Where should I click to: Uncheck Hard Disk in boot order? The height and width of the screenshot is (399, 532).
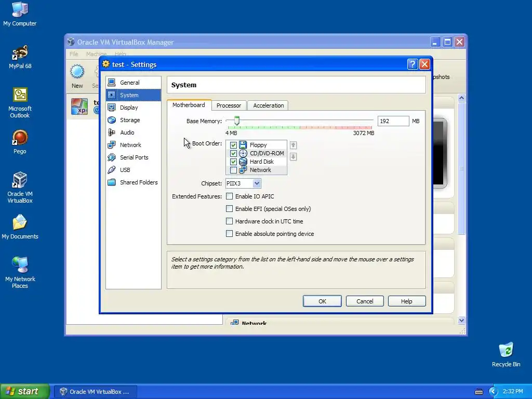pyautogui.click(x=233, y=162)
